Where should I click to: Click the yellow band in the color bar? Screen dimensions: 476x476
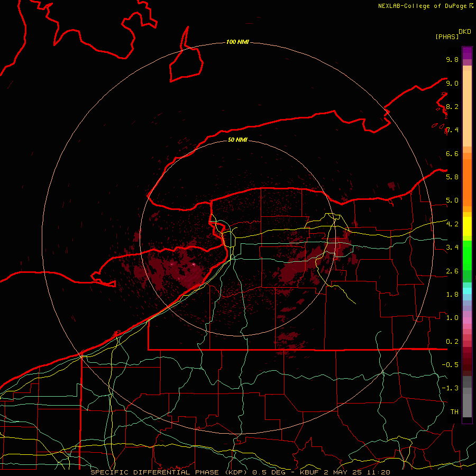[x=467, y=226]
